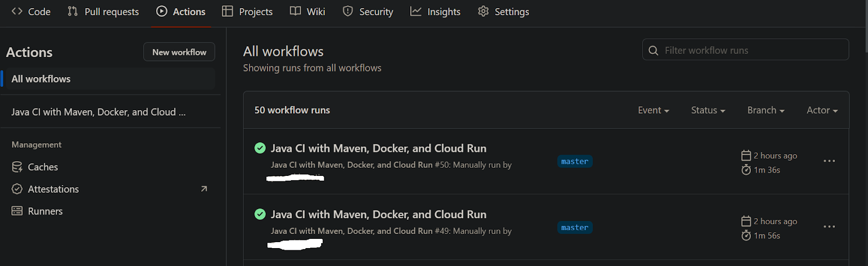This screenshot has height=266, width=868.
Task: Click the Caches database icon
Action: [x=17, y=167]
